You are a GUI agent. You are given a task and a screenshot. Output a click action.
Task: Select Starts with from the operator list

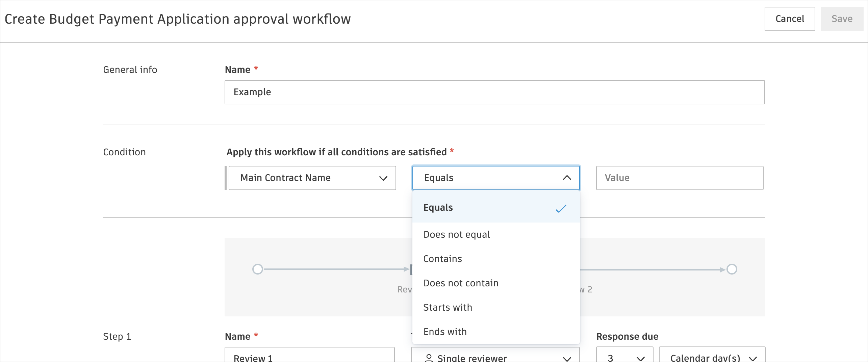pos(448,307)
